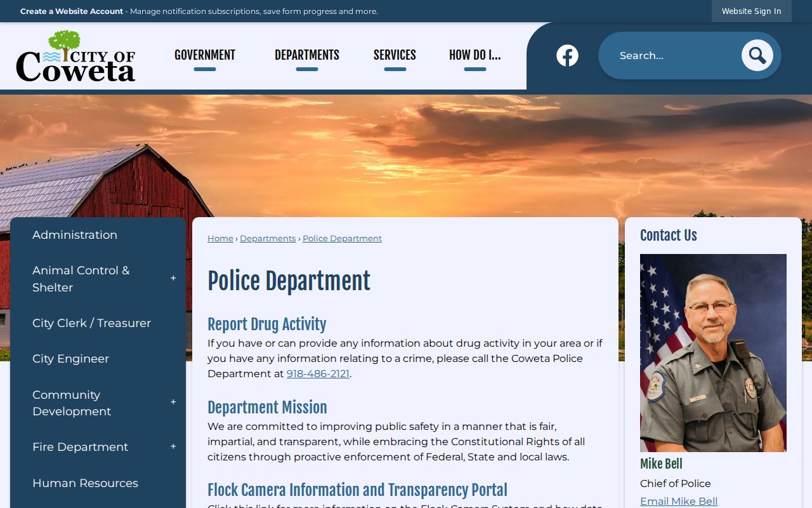Screen dimensions: 812x508
Task: Open Administration in the side menu
Action: (x=75, y=235)
